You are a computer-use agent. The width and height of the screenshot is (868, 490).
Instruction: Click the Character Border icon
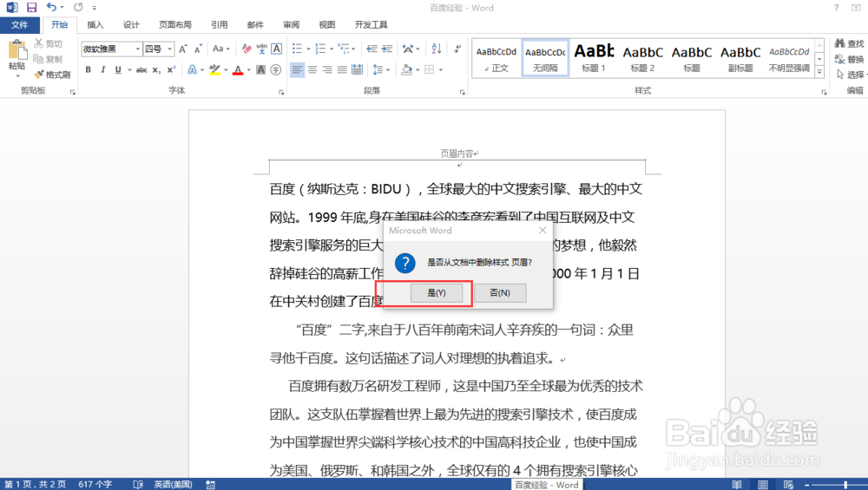click(x=276, y=49)
